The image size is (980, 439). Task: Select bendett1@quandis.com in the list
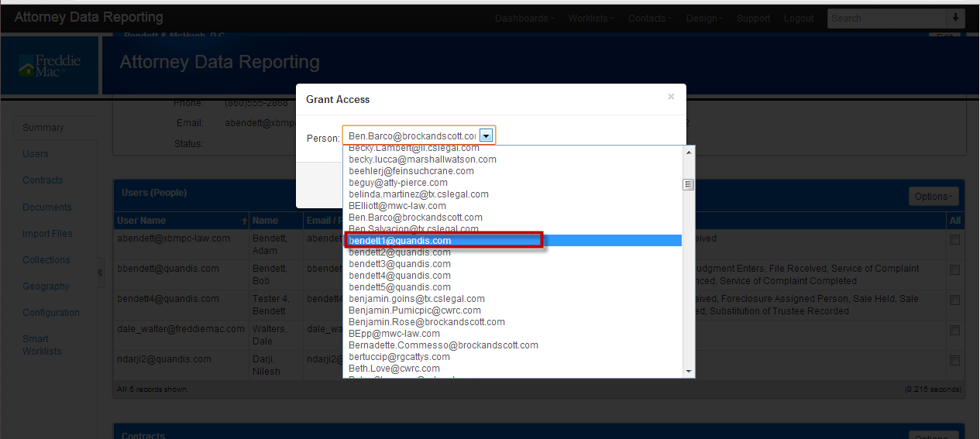pos(512,241)
